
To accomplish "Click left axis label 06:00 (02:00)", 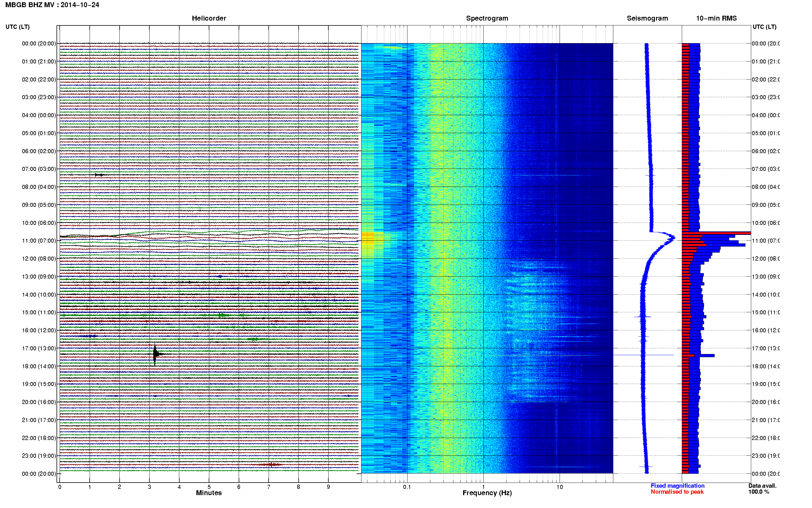I will click(x=39, y=151).
